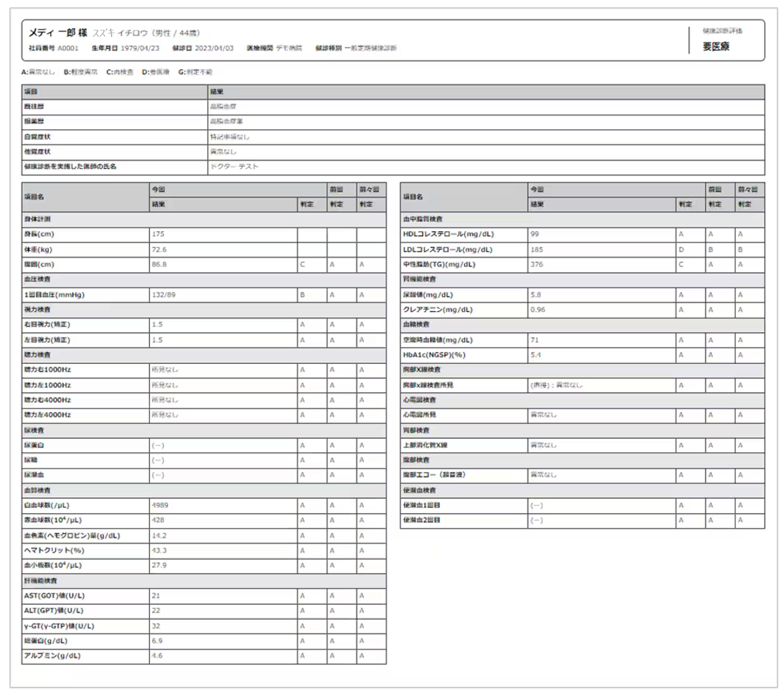Click the HDL value 99

coord(535,234)
